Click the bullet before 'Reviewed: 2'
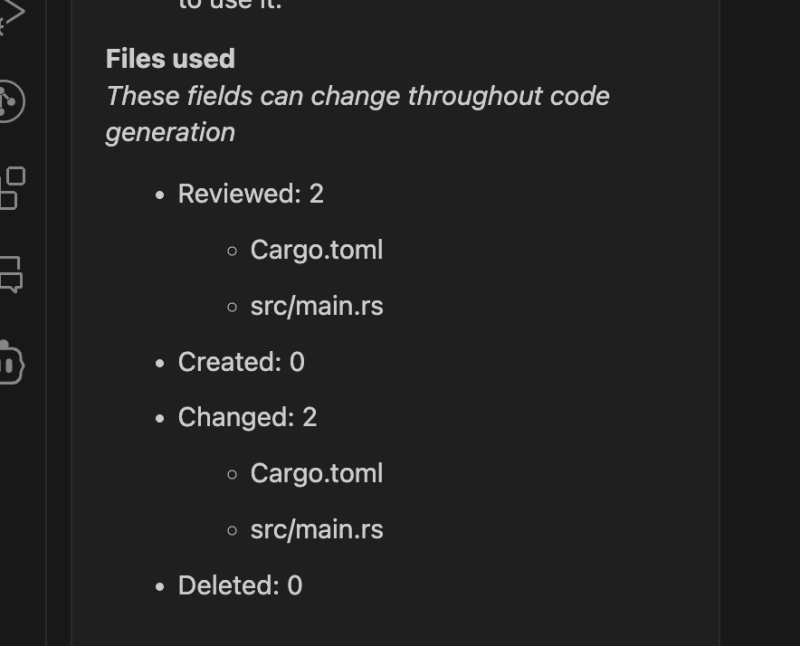 point(159,195)
